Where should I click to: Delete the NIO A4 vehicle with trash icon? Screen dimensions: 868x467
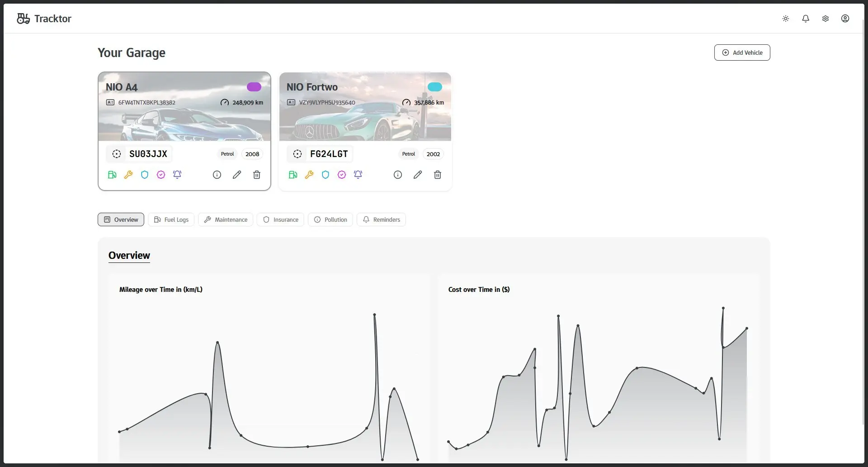[x=257, y=175]
